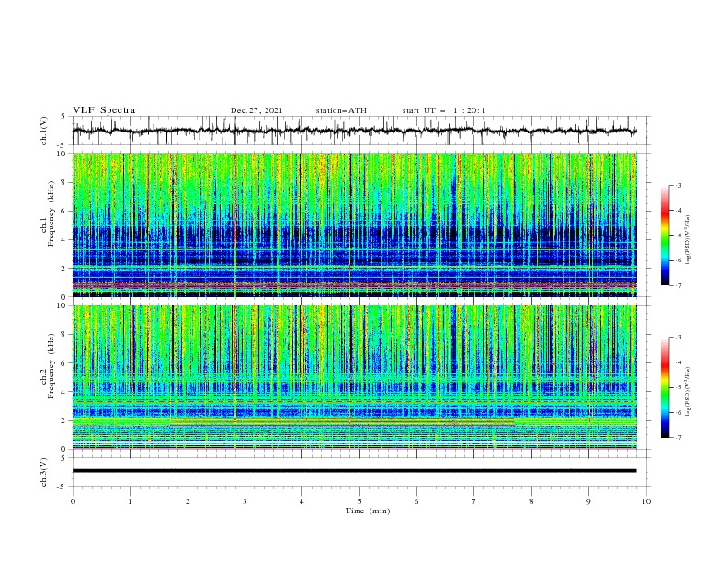The image size is (728, 563).
Task: Click the upper PSD color scale bar
Action: [665, 236]
